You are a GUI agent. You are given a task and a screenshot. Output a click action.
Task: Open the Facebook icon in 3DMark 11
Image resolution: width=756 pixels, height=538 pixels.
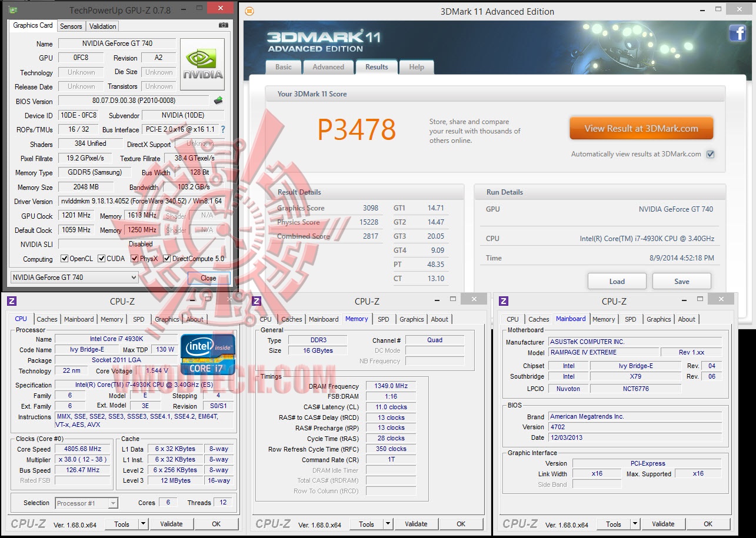[x=738, y=33]
